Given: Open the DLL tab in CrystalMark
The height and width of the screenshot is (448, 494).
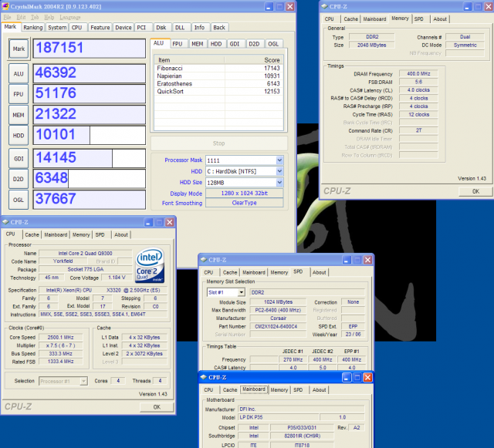Looking at the screenshot, I should pyautogui.click(x=180, y=28).
